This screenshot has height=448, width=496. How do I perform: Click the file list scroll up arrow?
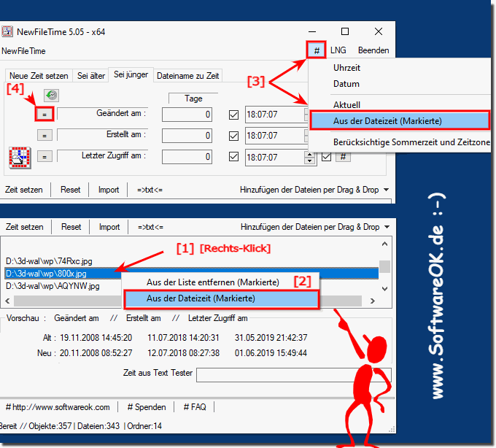coord(384,244)
